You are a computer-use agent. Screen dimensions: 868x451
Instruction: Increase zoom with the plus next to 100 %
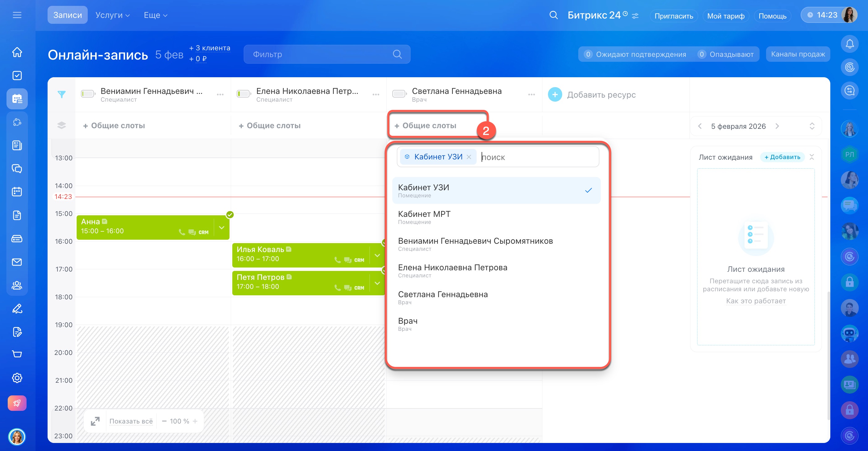pyautogui.click(x=195, y=421)
